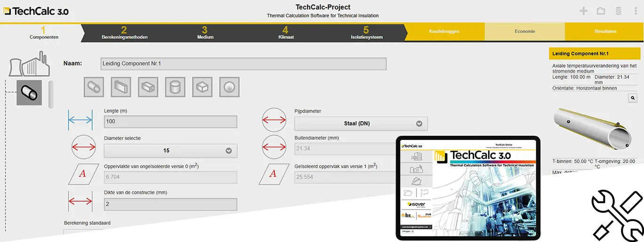Switch to the Economie tab
The width and height of the screenshot is (644, 242).
[x=525, y=31]
